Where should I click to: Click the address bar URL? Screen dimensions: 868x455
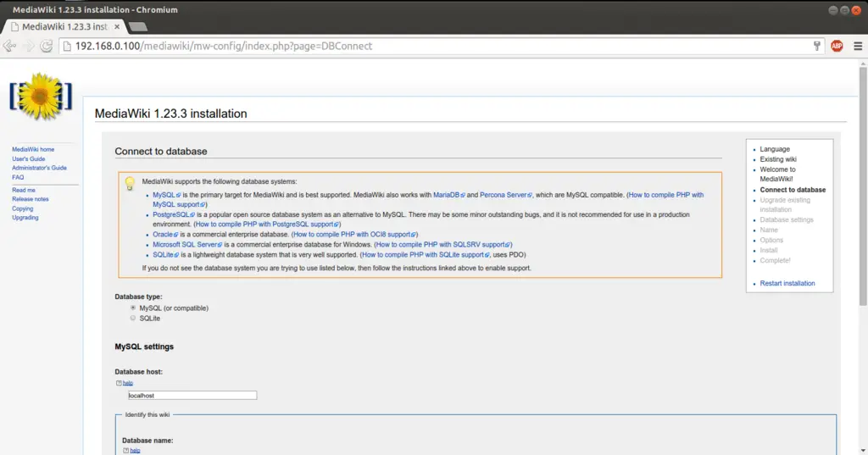tap(224, 46)
